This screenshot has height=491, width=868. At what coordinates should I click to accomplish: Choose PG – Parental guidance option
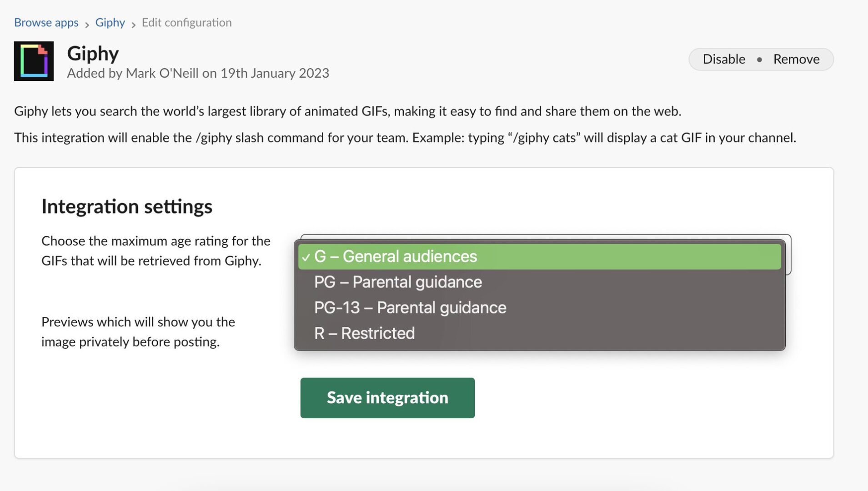click(x=398, y=282)
